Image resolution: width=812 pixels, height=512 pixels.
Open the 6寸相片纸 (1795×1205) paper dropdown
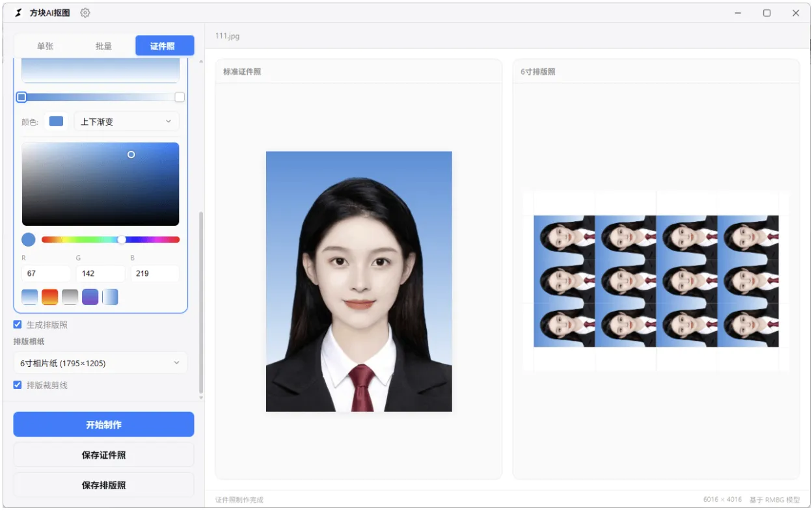tap(100, 363)
